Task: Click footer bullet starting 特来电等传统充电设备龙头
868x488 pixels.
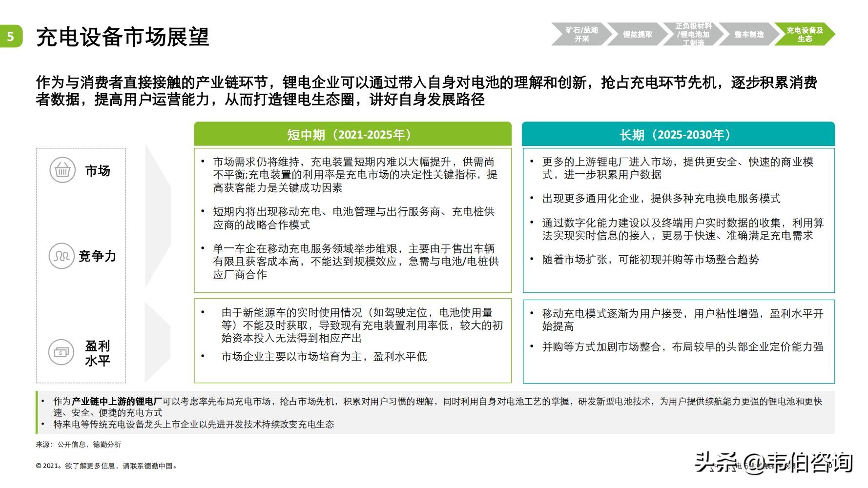Action: 194,425
